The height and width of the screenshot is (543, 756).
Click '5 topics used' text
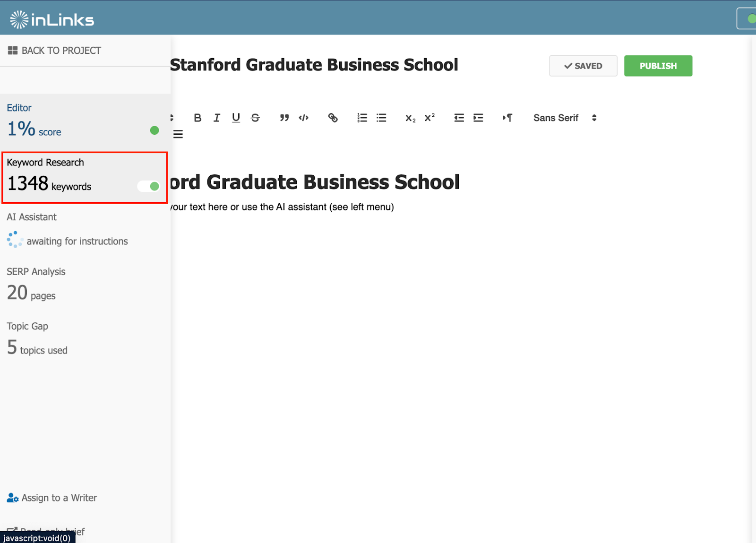[x=37, y=348]
